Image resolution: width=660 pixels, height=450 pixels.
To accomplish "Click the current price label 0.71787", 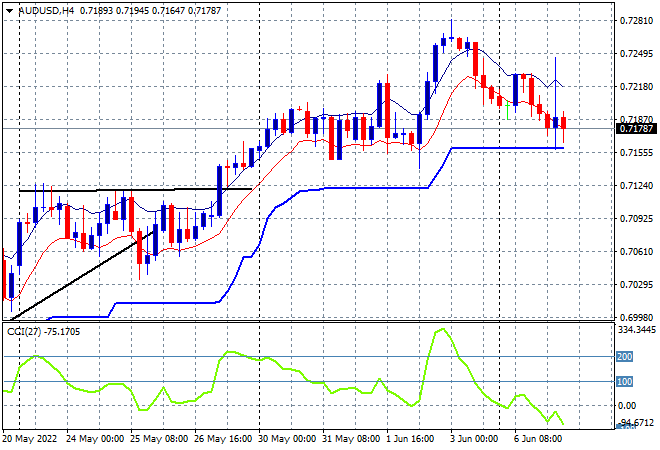I will coord(636,129).
